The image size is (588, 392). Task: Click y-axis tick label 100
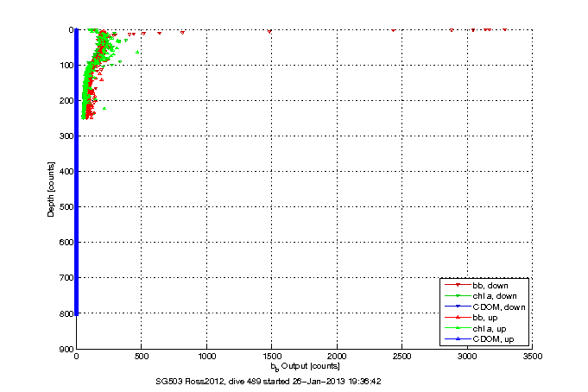[x=66, y=66]
